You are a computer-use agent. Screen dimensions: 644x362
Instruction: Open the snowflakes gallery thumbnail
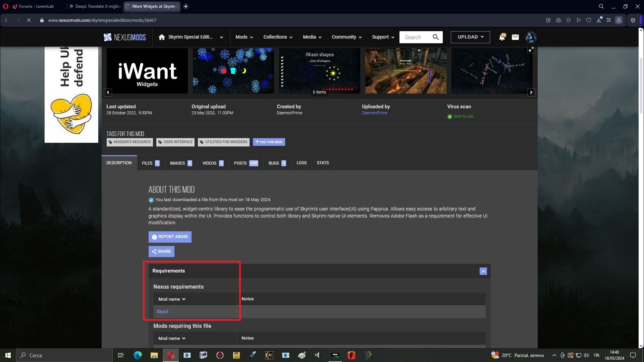tap(233, 71)
